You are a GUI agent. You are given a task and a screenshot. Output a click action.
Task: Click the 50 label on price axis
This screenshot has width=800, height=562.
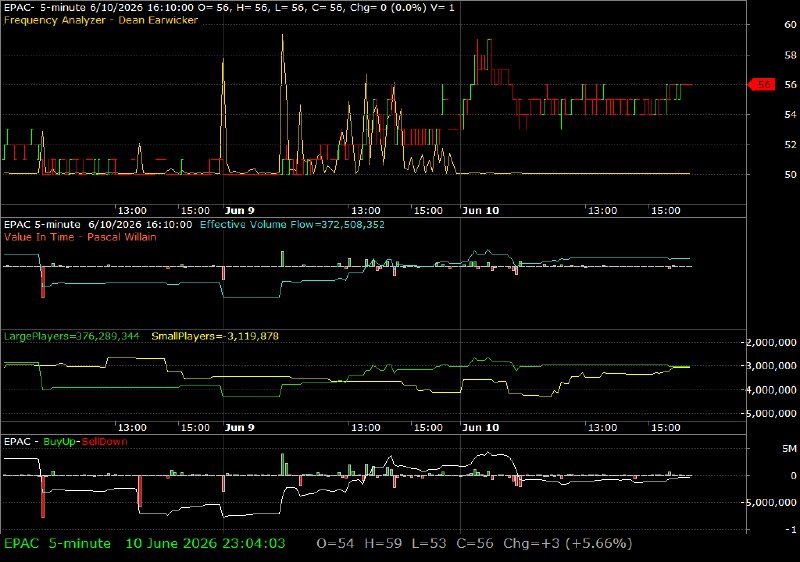[790, 175]
